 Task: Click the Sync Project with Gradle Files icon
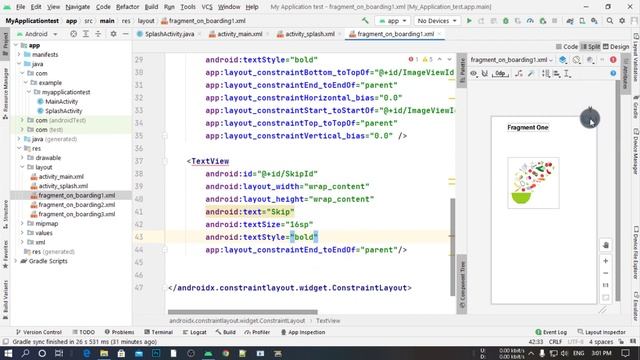tap(570, 21)
